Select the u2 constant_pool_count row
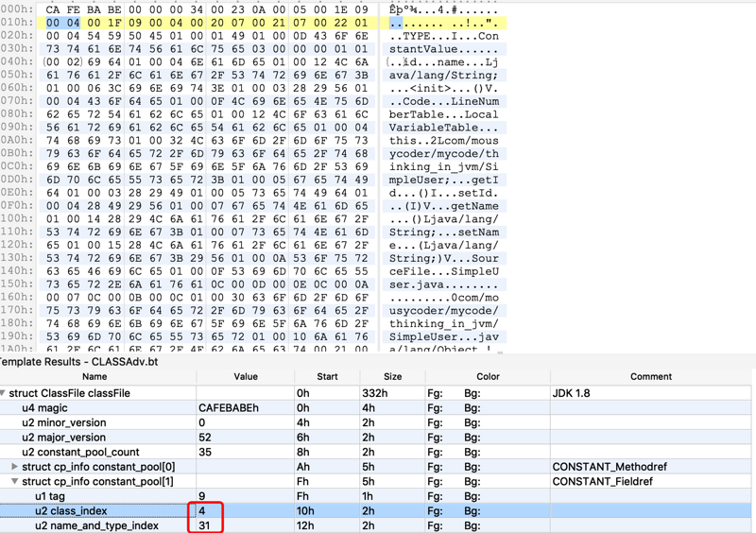The height and width of the screenshot is (533, 756). [375, 452]
